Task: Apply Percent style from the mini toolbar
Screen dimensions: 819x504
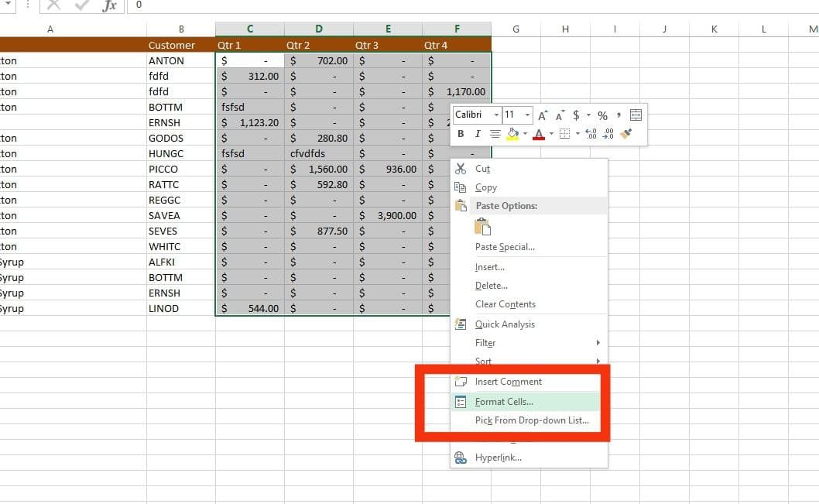Action: [x=602, y=115]
